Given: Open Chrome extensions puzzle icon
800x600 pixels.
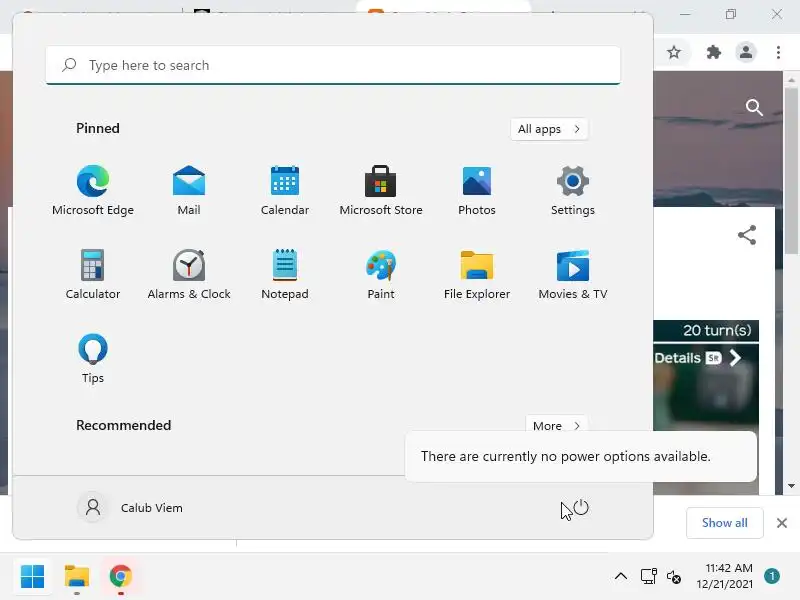Looking at the screenshot, I should pyautogui.click(x=713, y=52).
